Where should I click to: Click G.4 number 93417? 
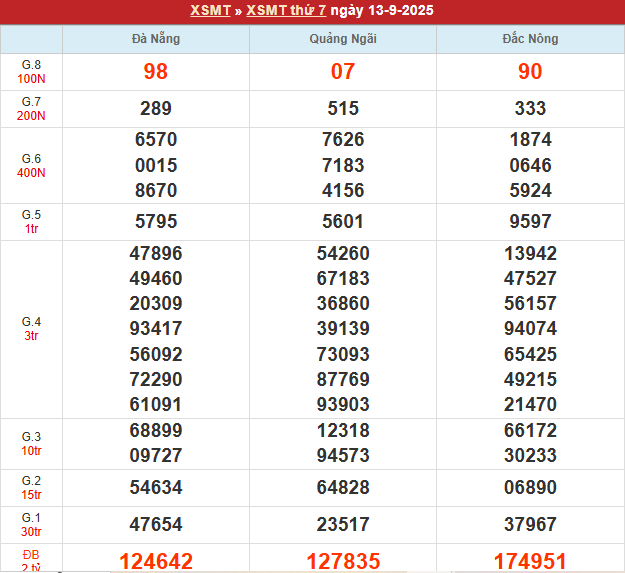pos(156,329)
